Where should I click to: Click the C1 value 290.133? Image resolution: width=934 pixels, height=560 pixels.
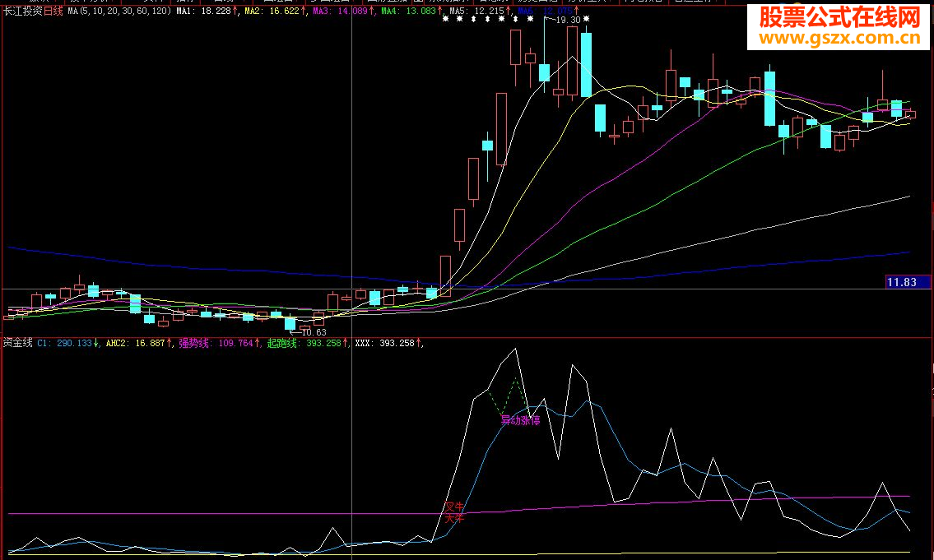74,343
